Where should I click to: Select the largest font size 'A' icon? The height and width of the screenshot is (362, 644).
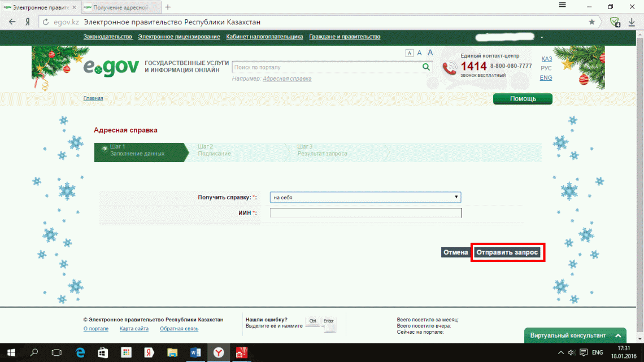pos(430,53)
